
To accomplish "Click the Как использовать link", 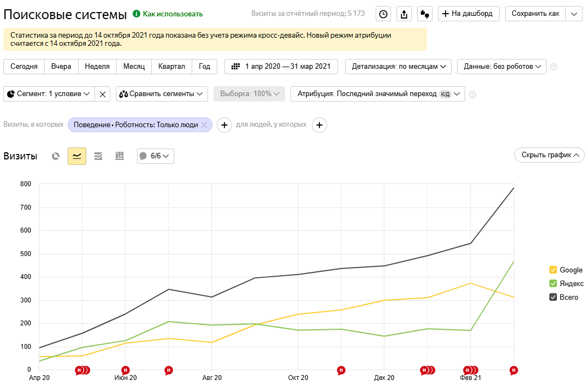I will [x=173, y=14].
